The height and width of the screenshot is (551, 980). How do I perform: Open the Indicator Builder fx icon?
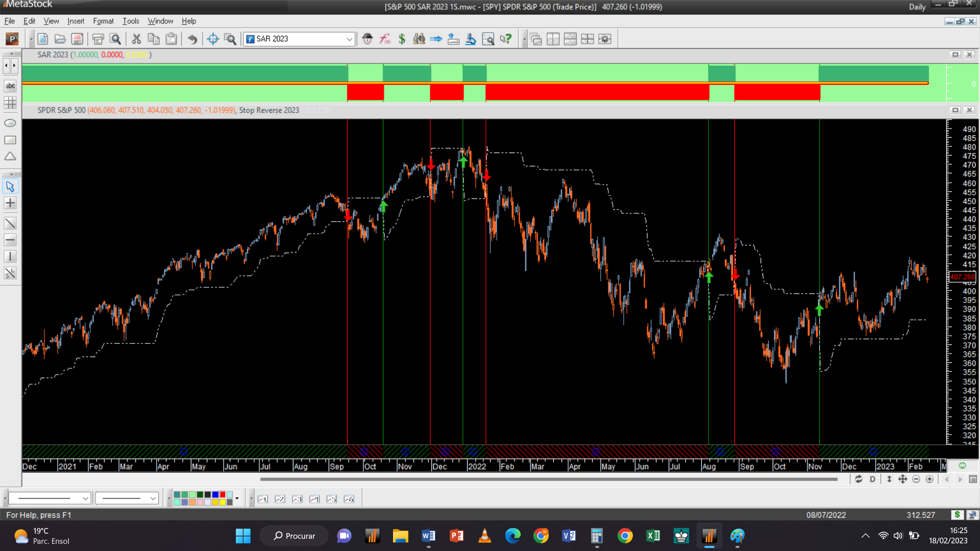coord(385,39)
